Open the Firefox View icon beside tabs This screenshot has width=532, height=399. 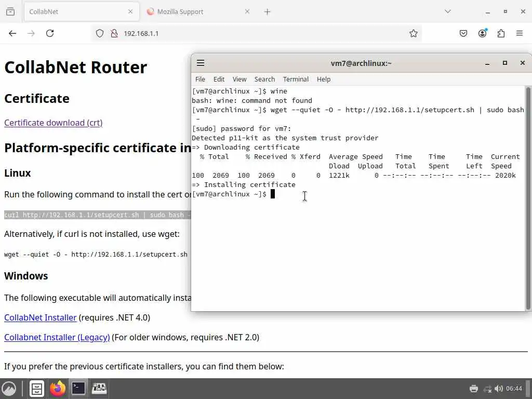[x=10, y=11]
